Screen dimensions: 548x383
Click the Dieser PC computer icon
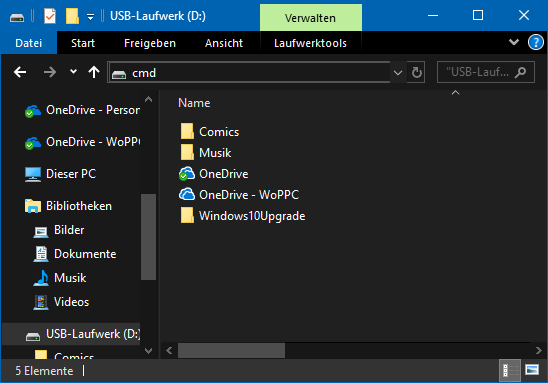33,174
